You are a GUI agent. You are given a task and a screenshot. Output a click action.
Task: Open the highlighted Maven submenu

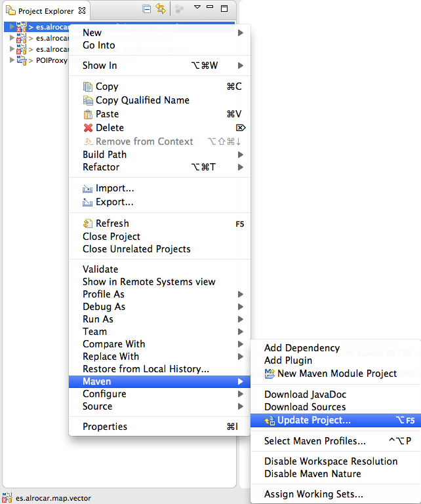pyautogui.click(x=159, y=381)
